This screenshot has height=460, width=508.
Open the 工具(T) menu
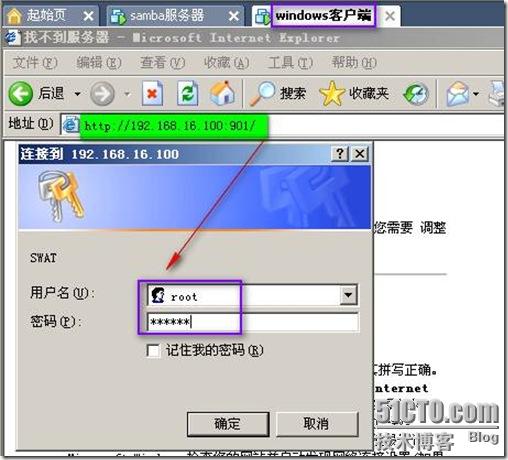[x=290, y=63]
